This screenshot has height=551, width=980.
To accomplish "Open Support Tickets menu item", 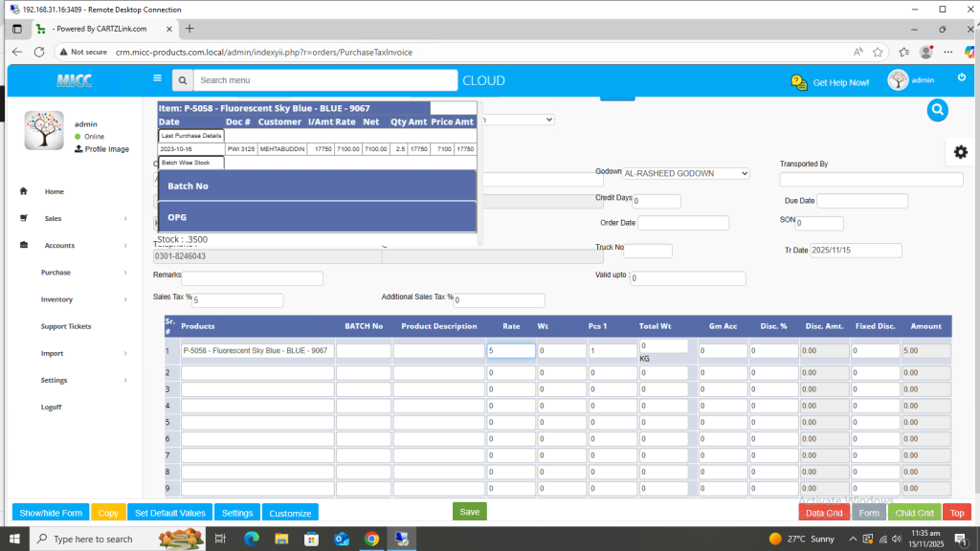I will coord(66,326).
